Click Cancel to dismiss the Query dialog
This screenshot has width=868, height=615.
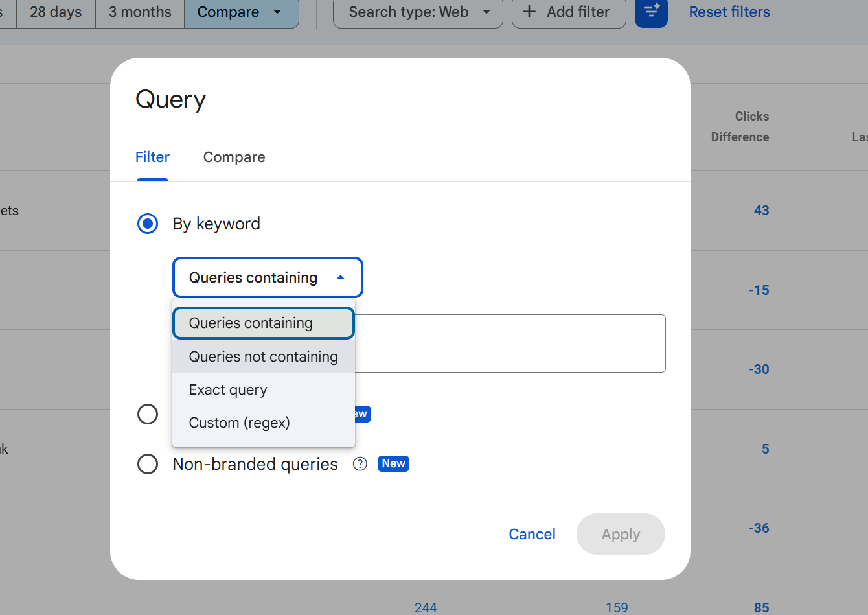[532, 534]
